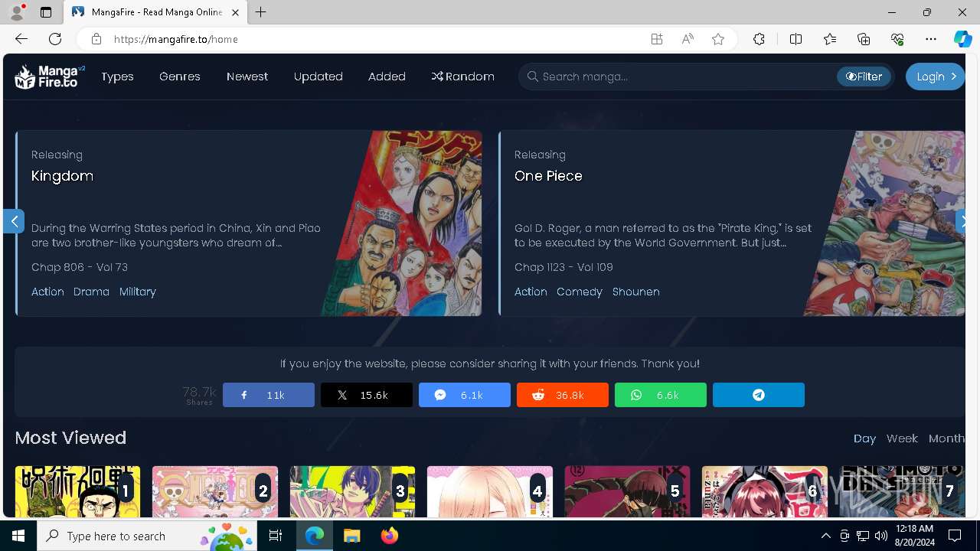Open most viewed manga ranked 6
This screenshot has height=551, width=980.
(x=765, y=491)
